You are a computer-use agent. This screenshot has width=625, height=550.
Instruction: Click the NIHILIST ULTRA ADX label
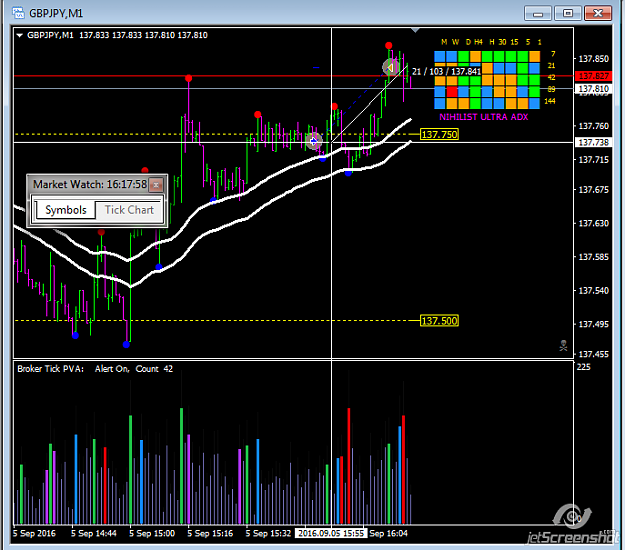click(483, 117)
